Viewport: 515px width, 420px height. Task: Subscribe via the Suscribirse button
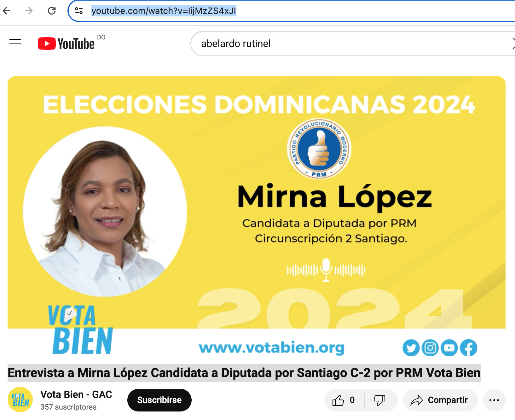pos(159,400)
